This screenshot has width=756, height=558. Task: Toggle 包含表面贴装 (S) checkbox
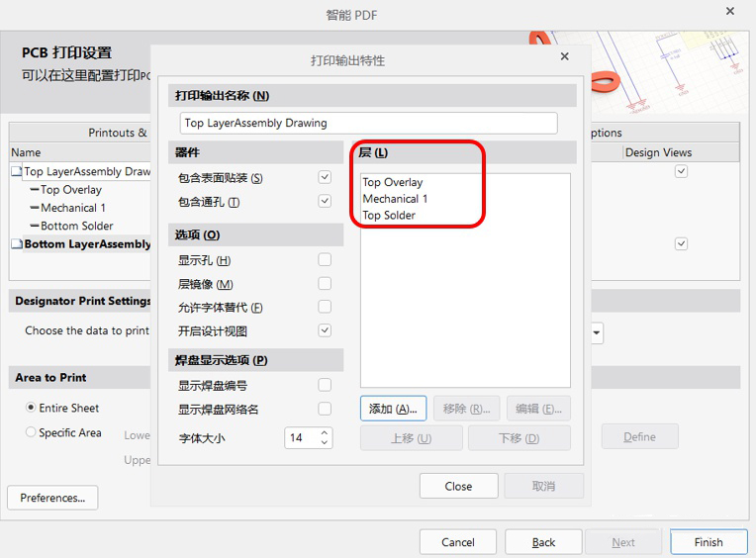(x=325, y=177)
